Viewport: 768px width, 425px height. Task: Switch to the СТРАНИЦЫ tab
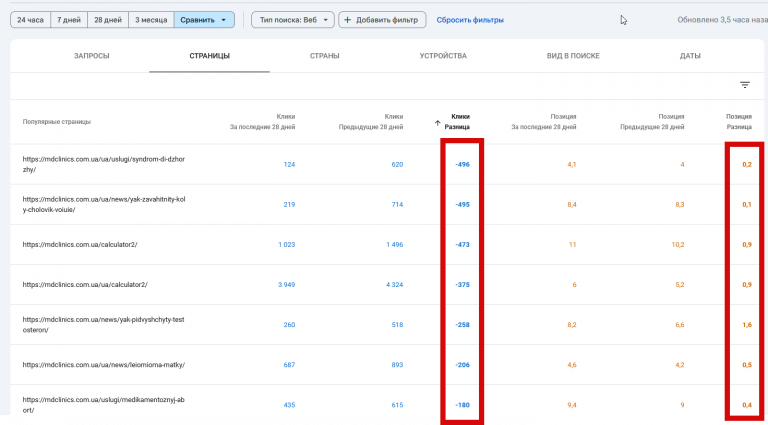(x=210, y=56)
